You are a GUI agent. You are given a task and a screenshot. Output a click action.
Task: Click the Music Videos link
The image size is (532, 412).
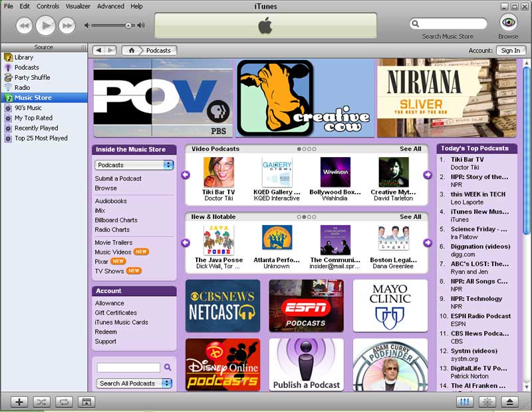click(x=113, y=252)
